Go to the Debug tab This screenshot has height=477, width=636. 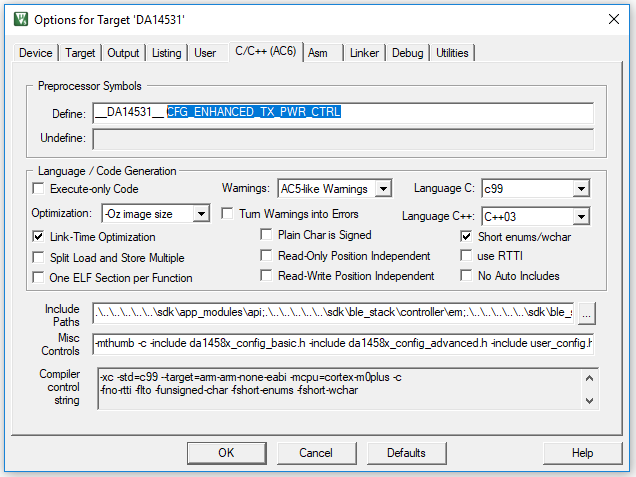click(x=407, y=53)
